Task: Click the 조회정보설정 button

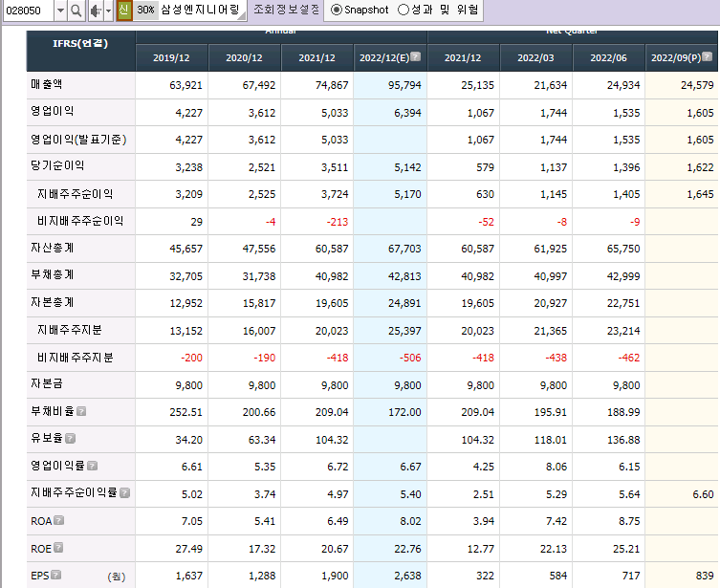Action: (x=286, y=10)
